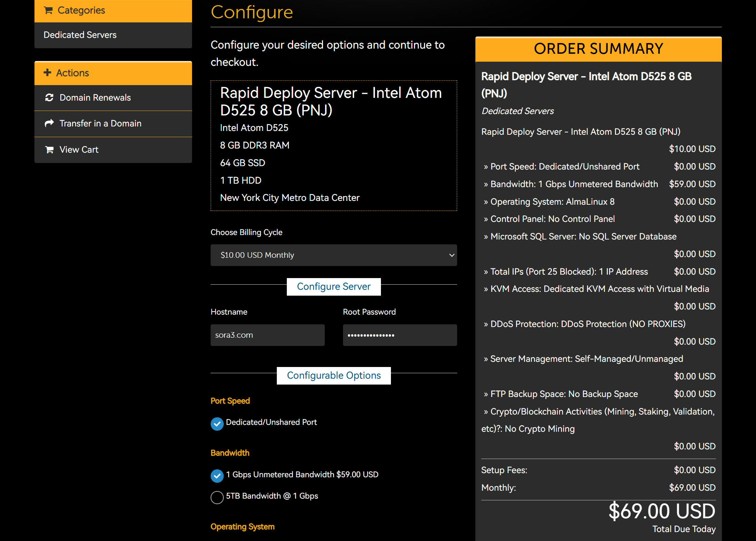Select 1 Gbps Unmetered Bandwidth option

click(x=217, y=476)
